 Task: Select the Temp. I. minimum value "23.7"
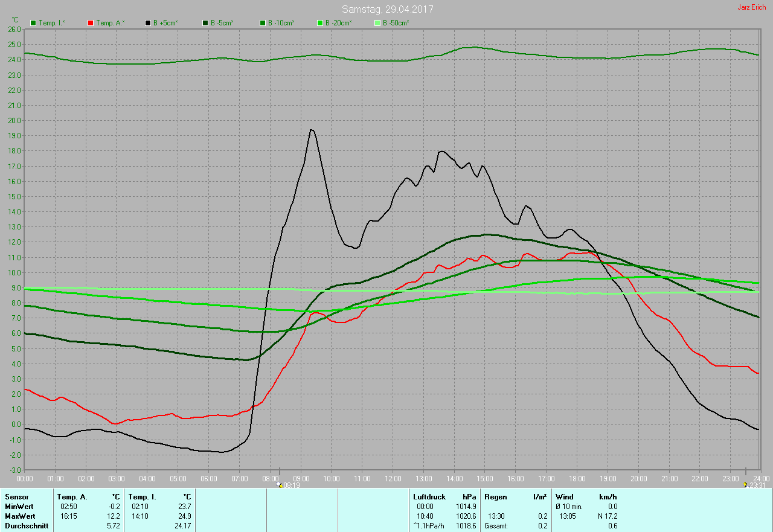click(184, 507)
